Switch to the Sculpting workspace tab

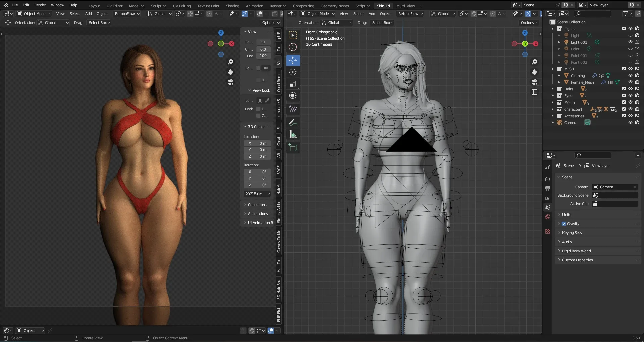[159, 6]
